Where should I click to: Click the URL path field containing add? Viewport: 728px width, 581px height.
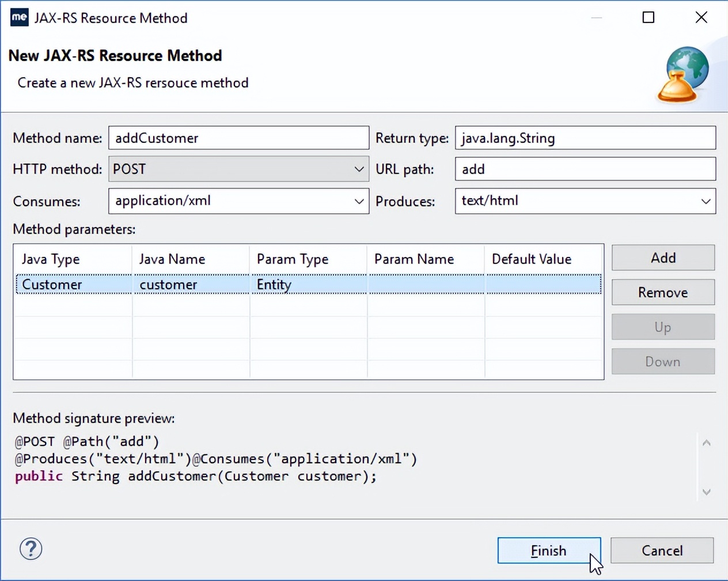click(585, 169)
